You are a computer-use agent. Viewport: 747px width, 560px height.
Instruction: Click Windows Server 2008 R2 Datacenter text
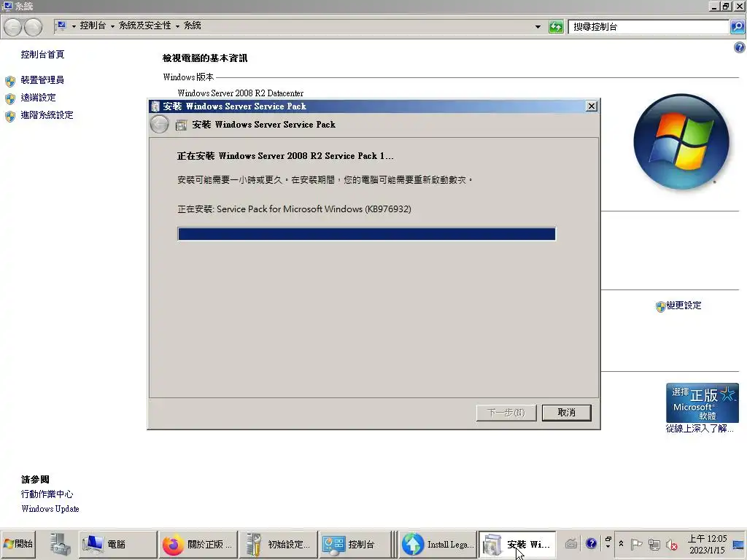pos(241,93)
